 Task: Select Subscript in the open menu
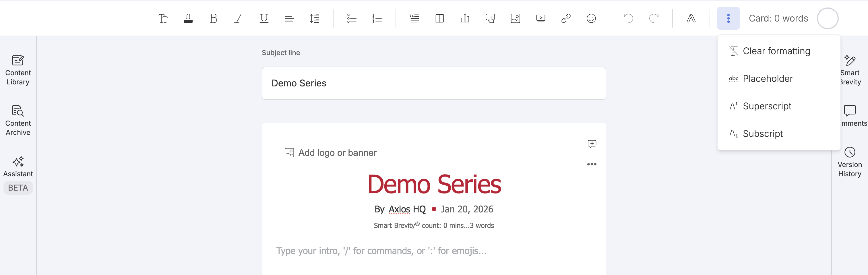[x=763, y=133]
